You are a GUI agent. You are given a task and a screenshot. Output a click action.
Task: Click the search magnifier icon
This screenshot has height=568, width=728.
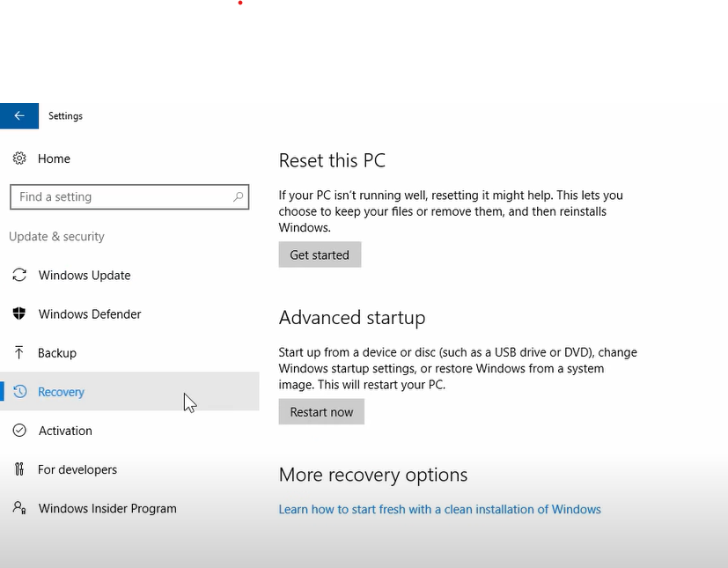tap(238, 197)
